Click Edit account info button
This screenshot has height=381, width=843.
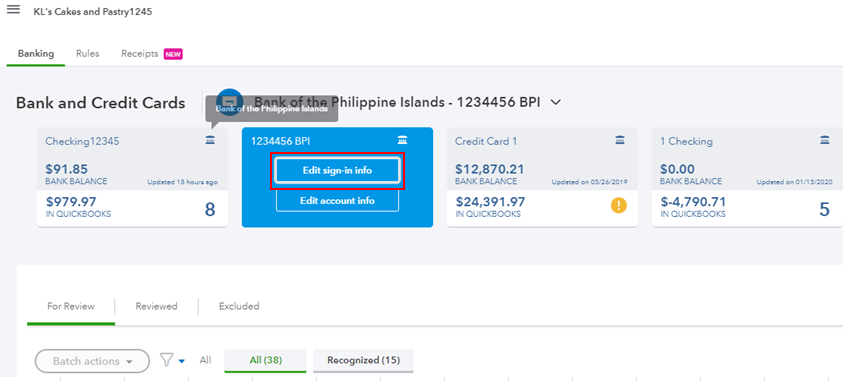pos(338,201)
